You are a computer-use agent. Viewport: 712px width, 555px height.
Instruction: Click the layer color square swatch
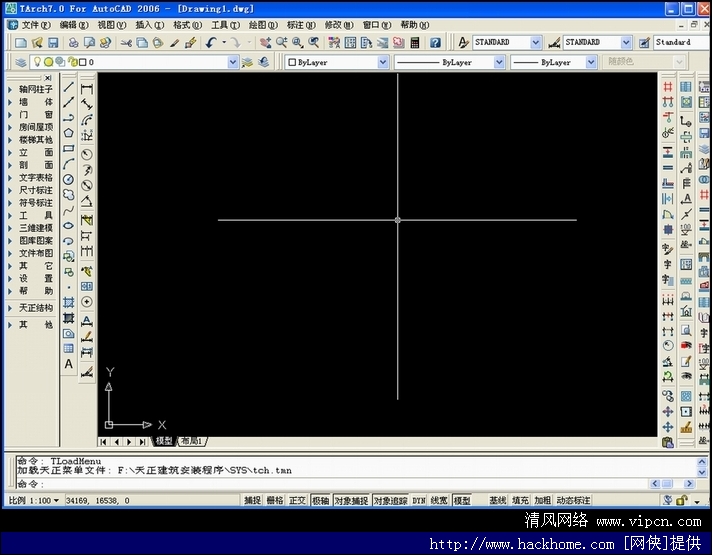83,62
